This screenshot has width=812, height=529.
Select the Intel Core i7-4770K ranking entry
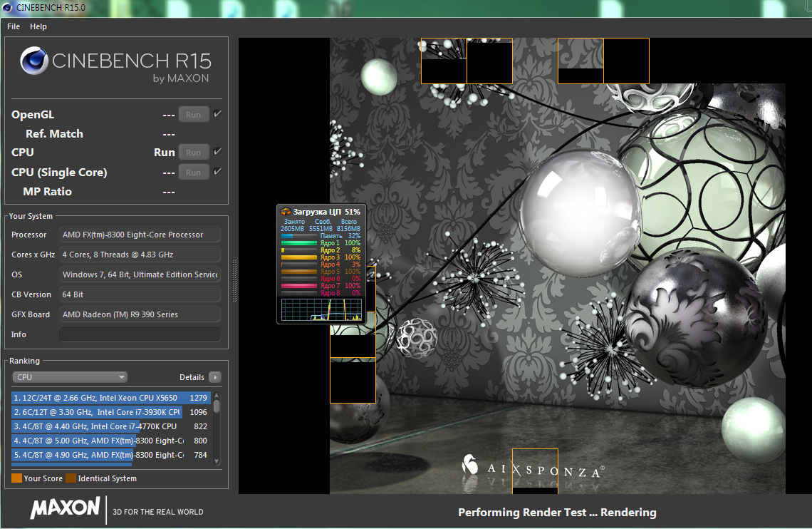click(111, 426)
